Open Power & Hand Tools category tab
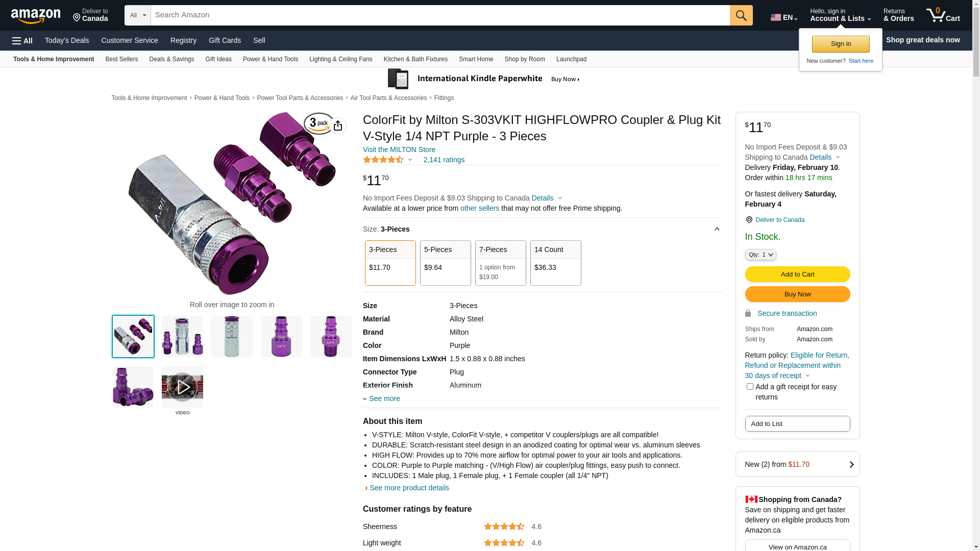This screenshot has width=980, height=551. [x=271, y=59]
